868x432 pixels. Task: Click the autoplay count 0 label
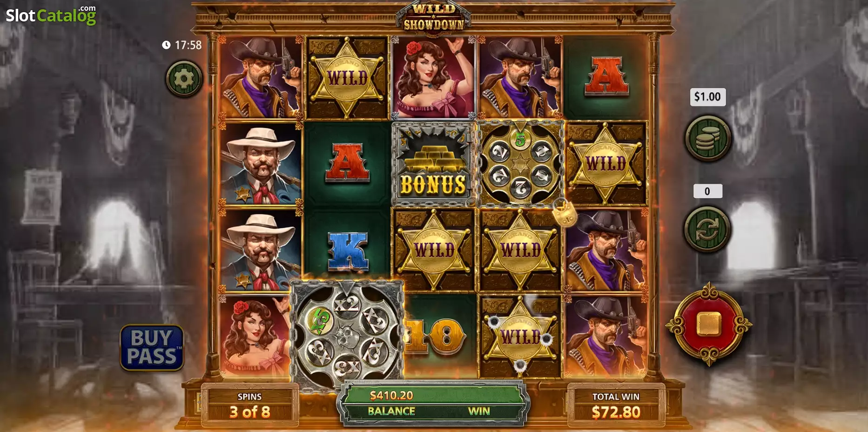coord(707,191)
